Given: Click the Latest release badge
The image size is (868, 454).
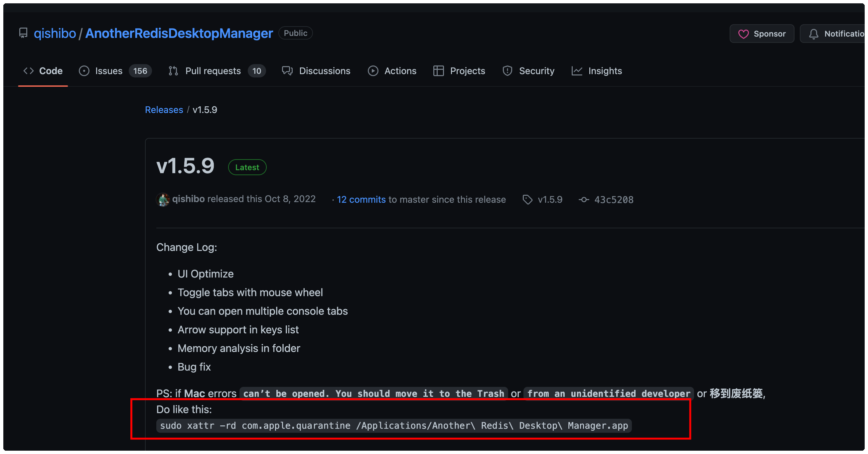Looking at the screenshot, I should tap(247, 167).
